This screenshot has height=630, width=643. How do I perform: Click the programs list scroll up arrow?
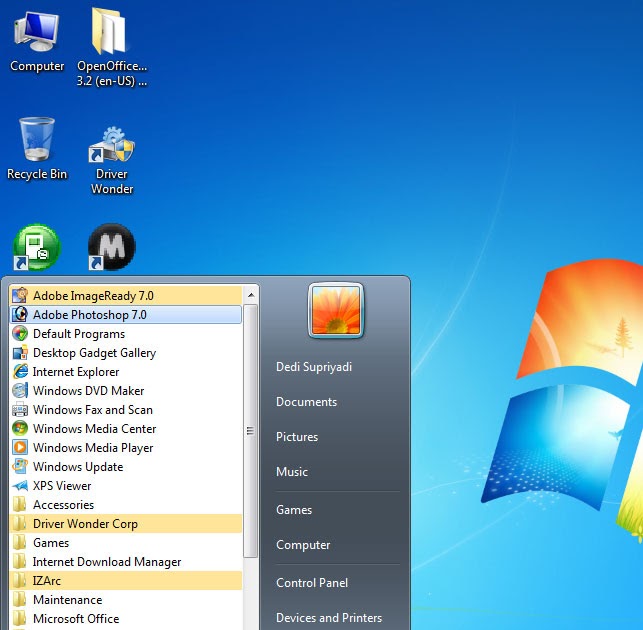[x=251, y=295]
